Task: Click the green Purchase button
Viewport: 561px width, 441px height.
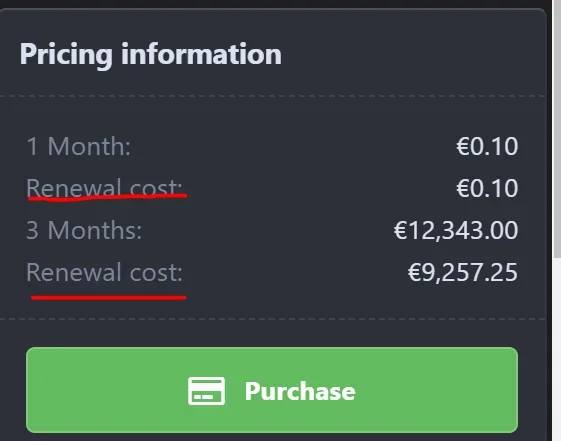Action: [x=272, y=390]
